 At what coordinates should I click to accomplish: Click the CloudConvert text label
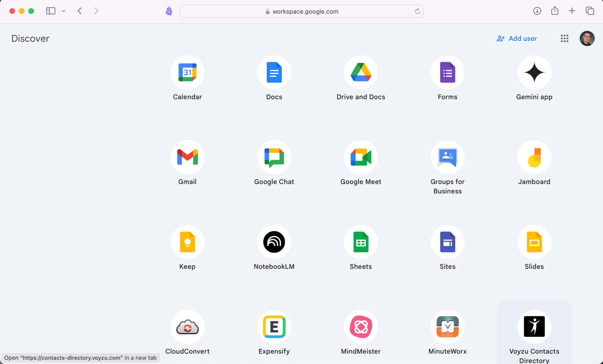[x=187, y=351]
